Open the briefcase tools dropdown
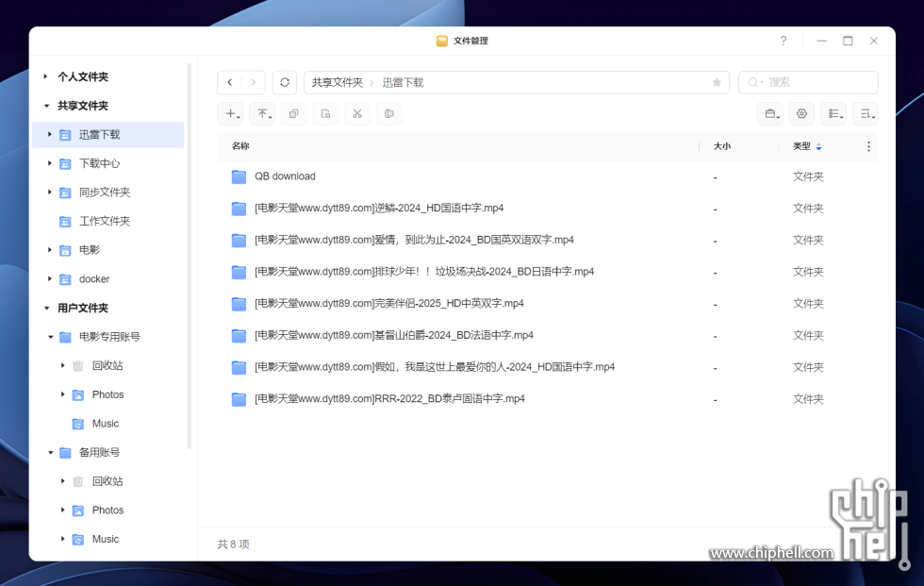Viewport: 924px width, 586px height. [x=770, y=114]
